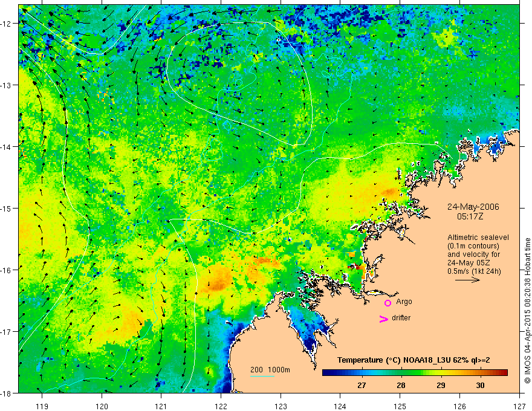Viewport: 532px width, 411px height.
Task: Click the 'drifter' legend label
Action: click(x=401, y=318)
